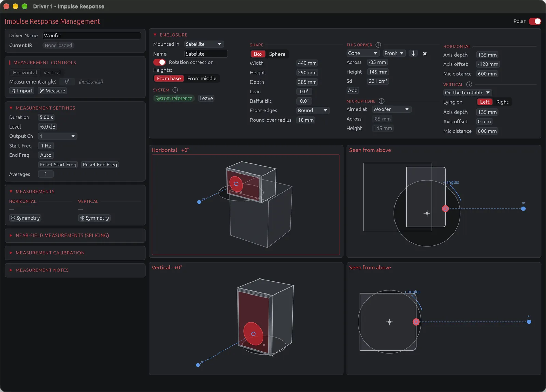Click the Leave system button
Screen dimensions: 546x392
click(x=206, y=99)
